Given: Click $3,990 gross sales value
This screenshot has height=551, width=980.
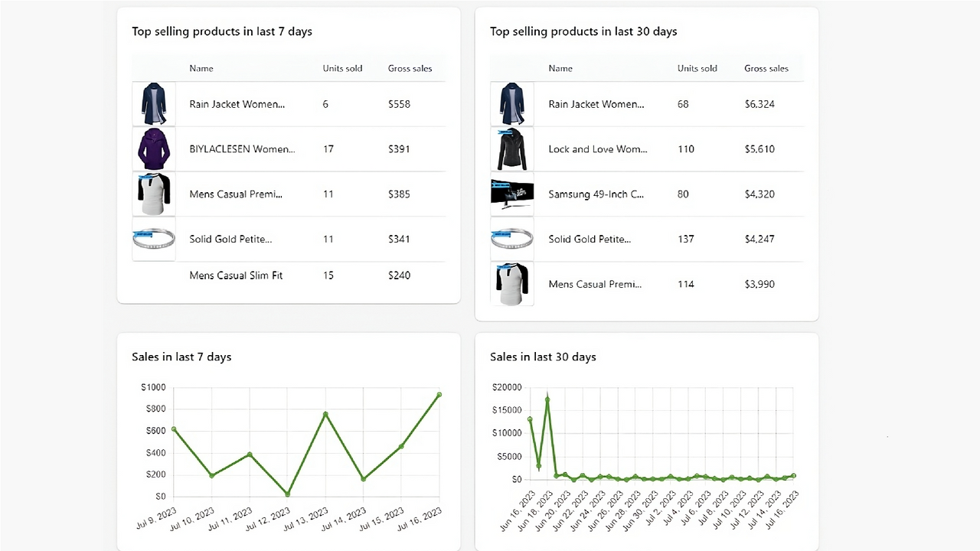Looking at the screenshot, I should (x=759, y=284).
